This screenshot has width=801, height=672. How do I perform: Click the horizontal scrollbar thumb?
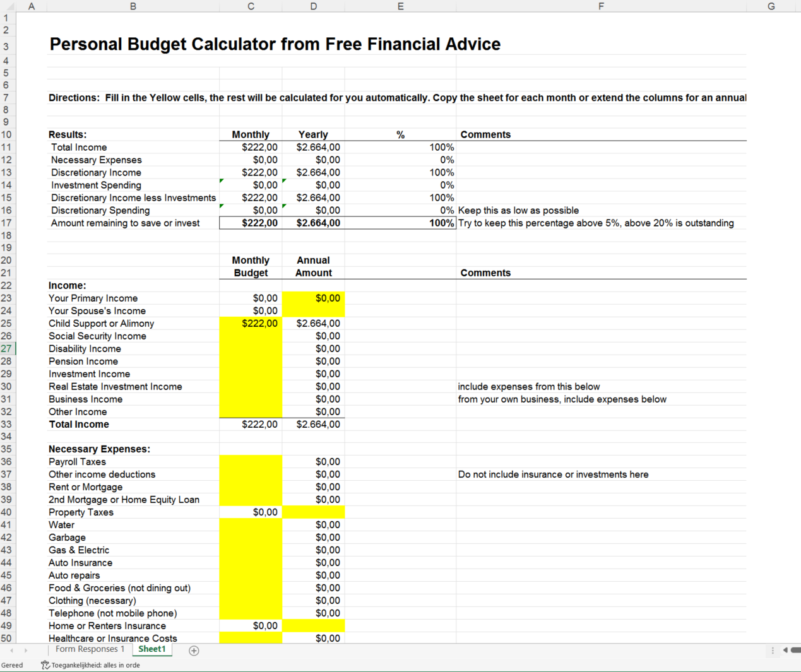point(795,650)
